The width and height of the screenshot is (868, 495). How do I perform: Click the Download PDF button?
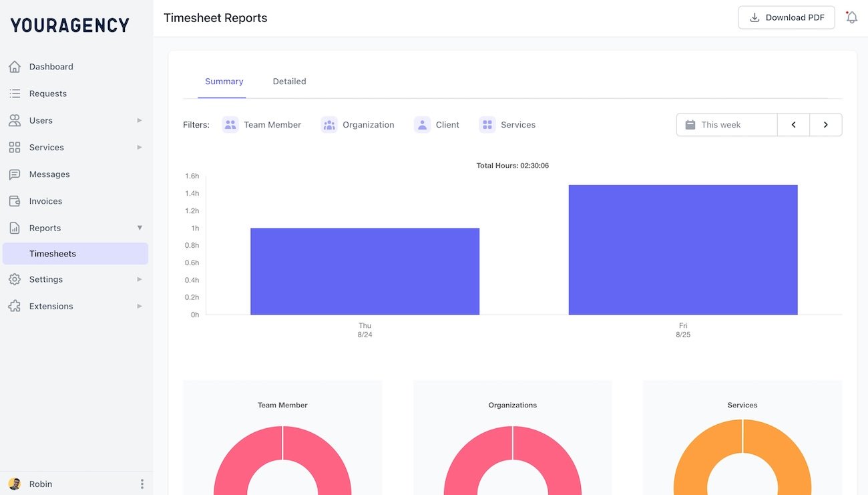pyautogui.click(x=786, y=17)
